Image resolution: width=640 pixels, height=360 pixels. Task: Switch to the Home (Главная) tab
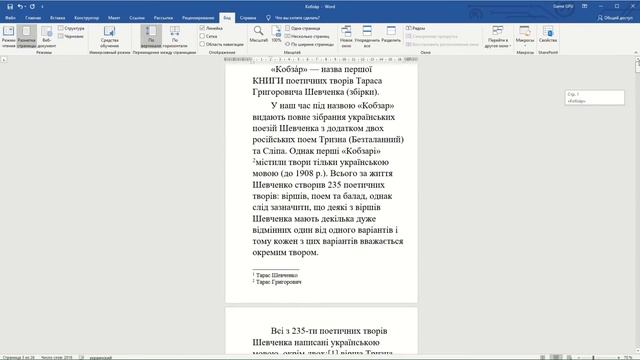click(x=33, y=18)
